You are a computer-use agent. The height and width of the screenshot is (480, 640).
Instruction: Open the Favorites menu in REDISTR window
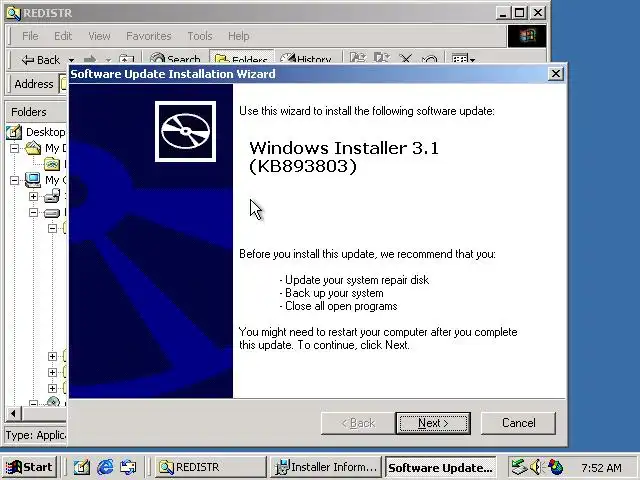[149, 36]
